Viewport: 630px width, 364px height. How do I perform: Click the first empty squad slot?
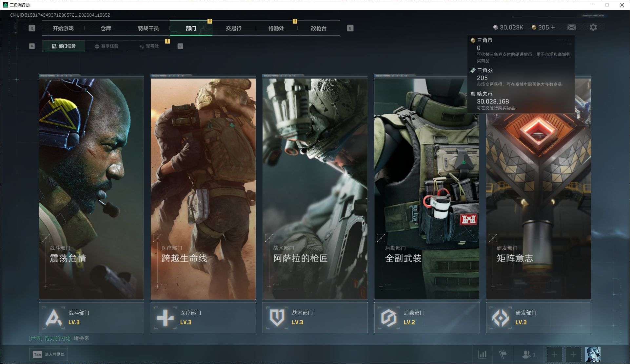[554, 355]
